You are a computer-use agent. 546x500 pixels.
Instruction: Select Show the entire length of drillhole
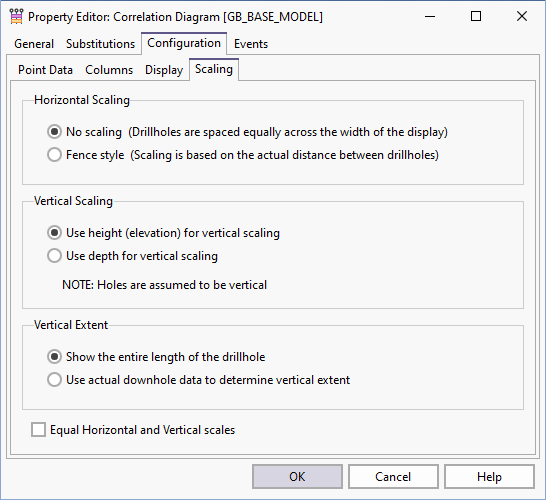[x=54, y=357]
